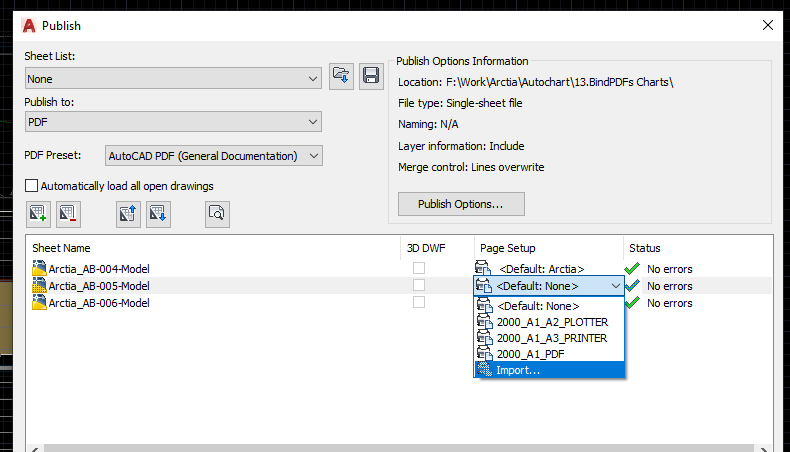Toggle 3D DWF checkbox for Arctia_AB-006-Model
The image size is (790, 452).
419,302
